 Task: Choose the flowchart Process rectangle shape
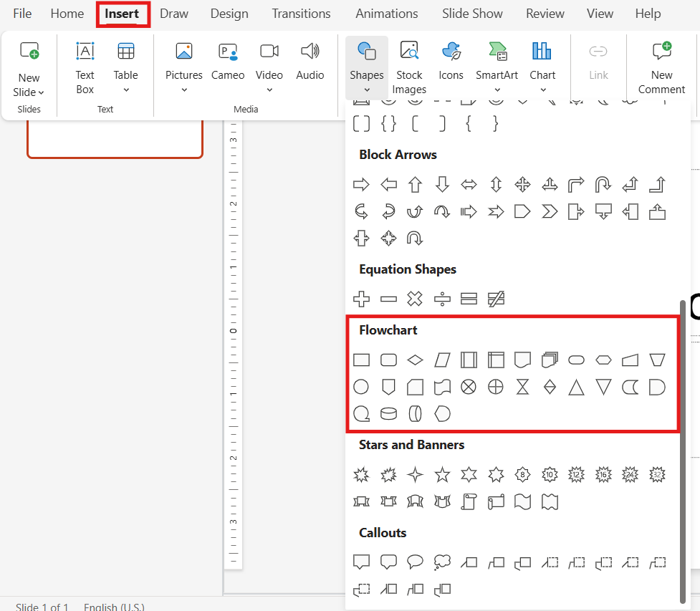pos(361,360)
